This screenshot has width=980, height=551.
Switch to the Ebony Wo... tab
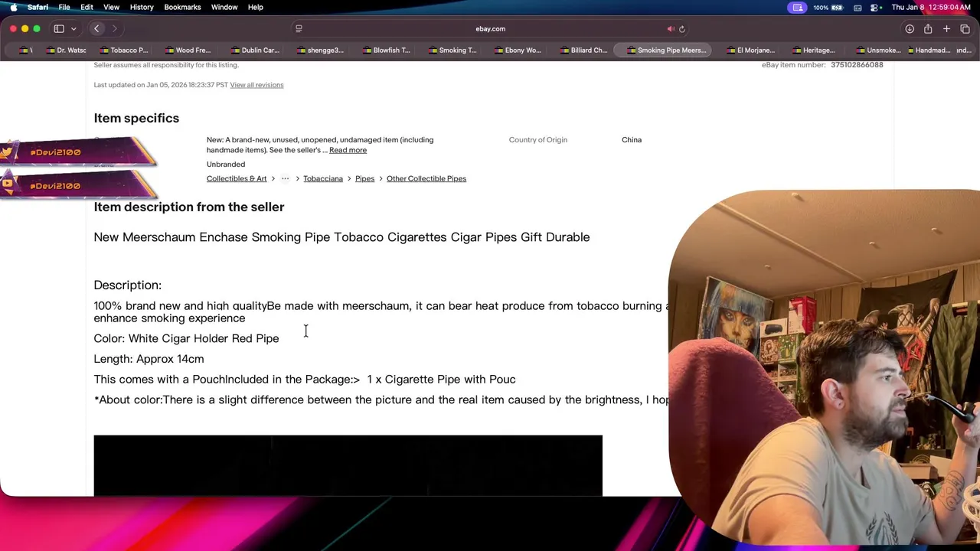click(517, 51)
